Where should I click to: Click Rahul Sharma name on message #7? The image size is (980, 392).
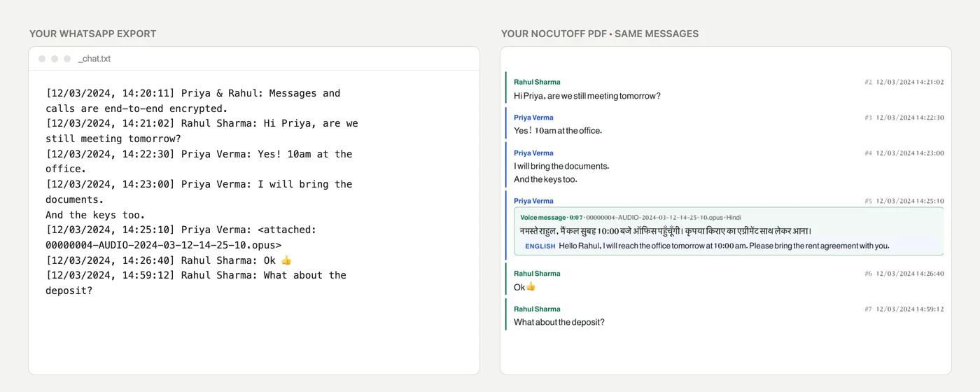click(537, 309)
